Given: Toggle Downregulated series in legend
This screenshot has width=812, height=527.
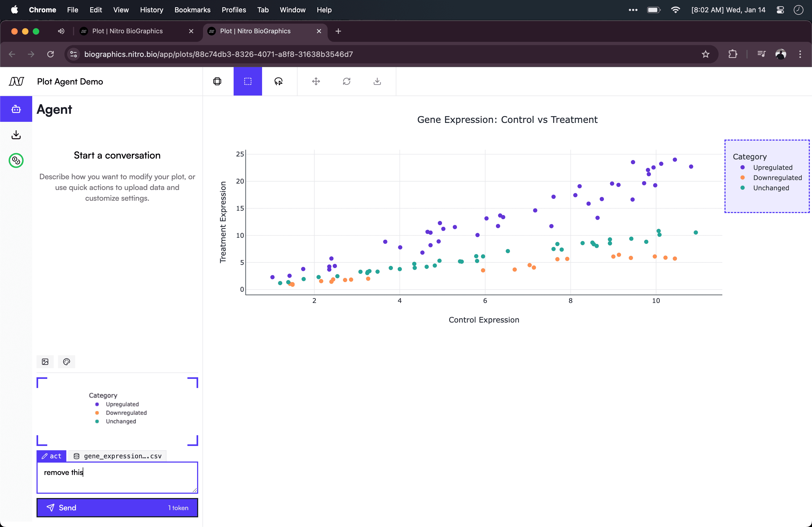Looking at the screenshot, I should [777, 178].
